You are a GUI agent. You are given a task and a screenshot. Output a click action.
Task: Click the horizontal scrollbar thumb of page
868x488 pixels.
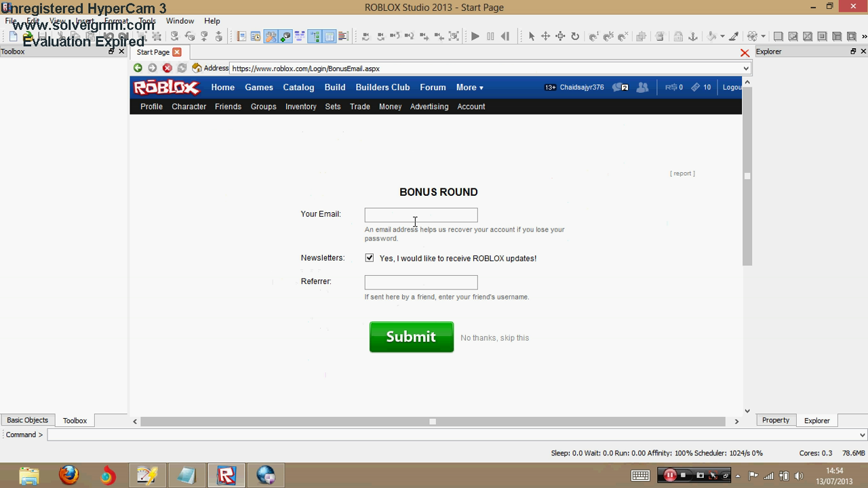click(433, 422)
